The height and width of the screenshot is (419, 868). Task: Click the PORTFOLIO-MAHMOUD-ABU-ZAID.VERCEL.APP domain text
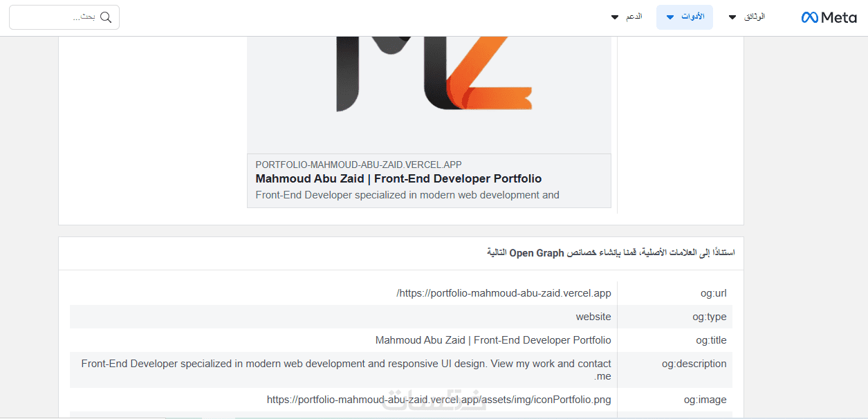tap(358, 165)
